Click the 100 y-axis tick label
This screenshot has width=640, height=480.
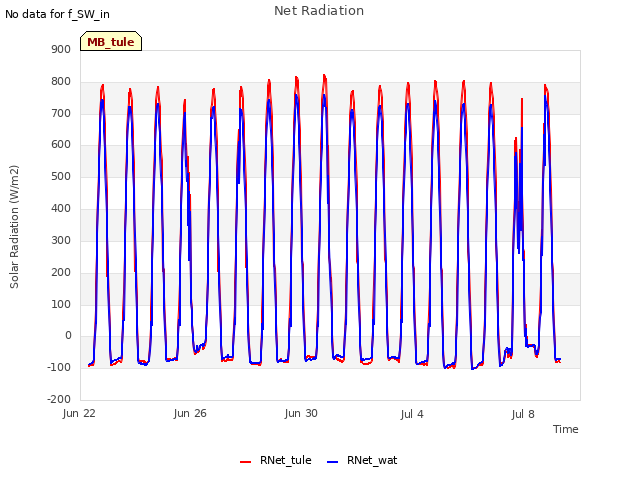(61, 304)
